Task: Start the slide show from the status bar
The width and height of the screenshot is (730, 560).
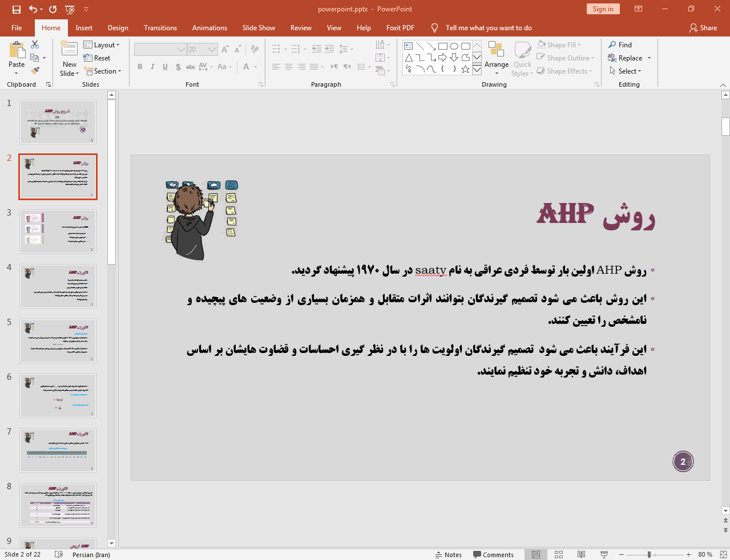Action: click(x=604, y=554)
